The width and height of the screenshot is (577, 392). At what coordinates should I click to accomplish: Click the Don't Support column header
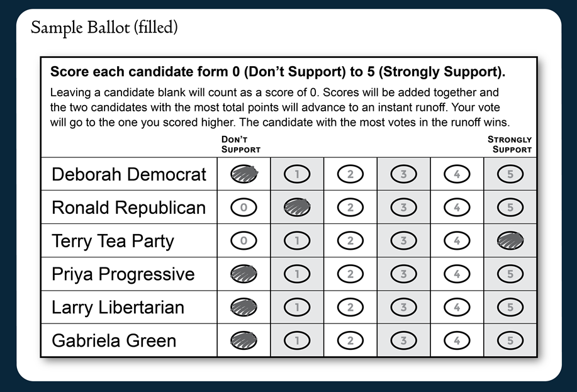pos(240,144)
